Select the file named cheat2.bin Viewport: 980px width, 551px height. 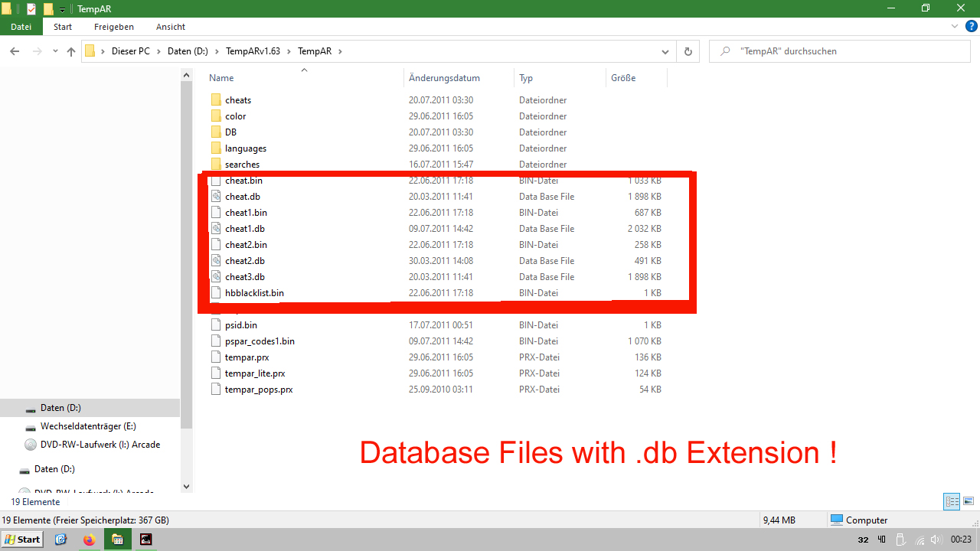click(x=246, y=245)
